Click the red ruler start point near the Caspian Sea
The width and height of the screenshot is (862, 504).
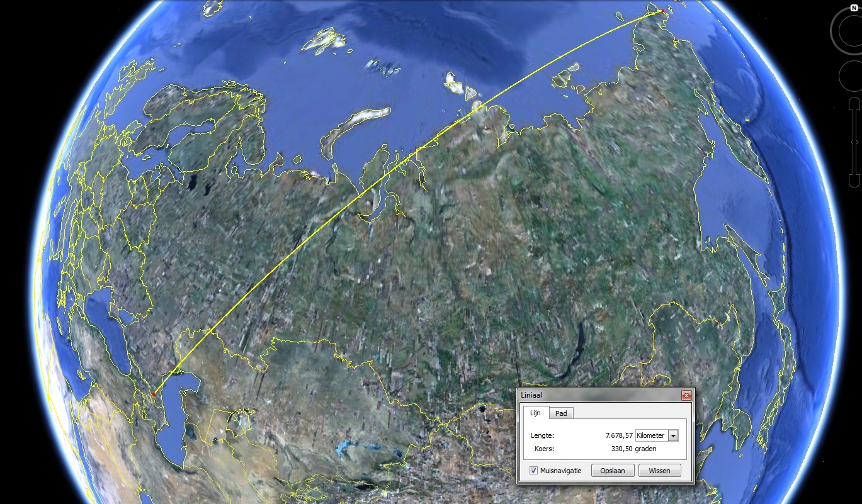pyautogui.click(x=153, y=395)
